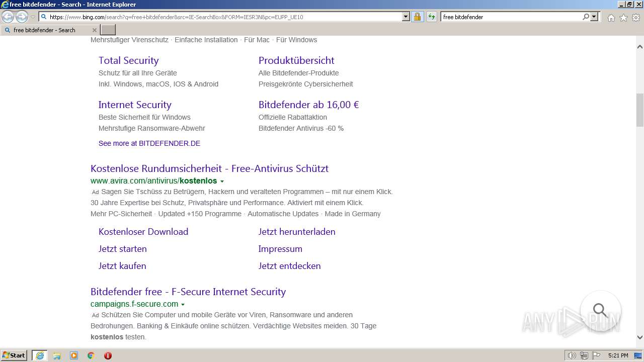Open the media player taskbar icon
This screenshot has height=362, width=644.
tap(74, 355)
